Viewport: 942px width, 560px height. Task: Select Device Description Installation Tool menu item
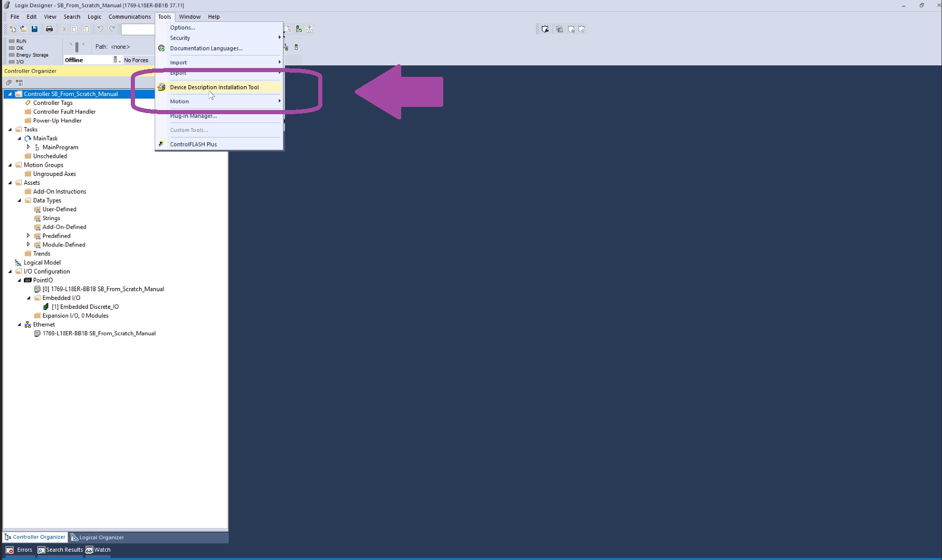[x=214, y=87]
